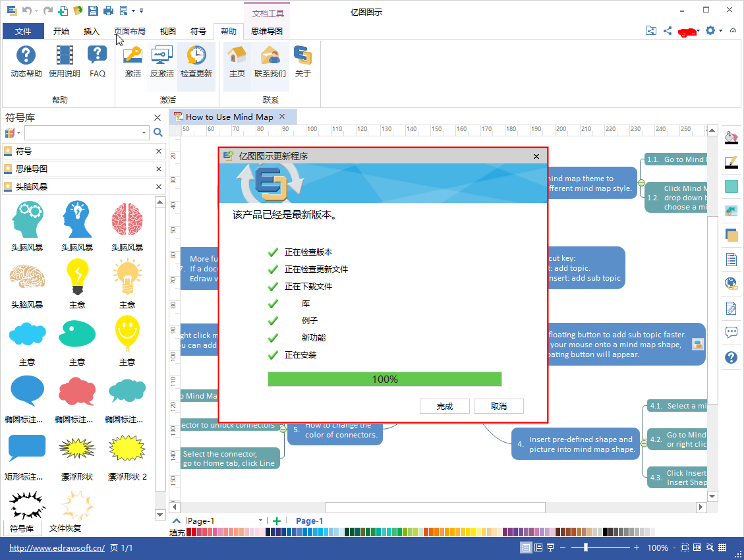The width and height of the screenshot is (744, 560).
Task: Click the zoom slider handle in status bar
Action: [x=586, y=547]
